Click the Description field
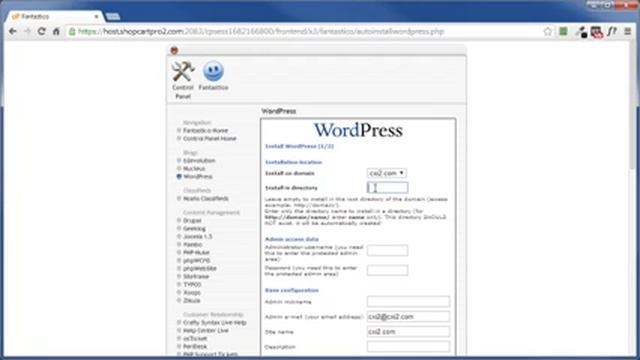The height and width of the screenshot is (360, 640). pos(408,347)
